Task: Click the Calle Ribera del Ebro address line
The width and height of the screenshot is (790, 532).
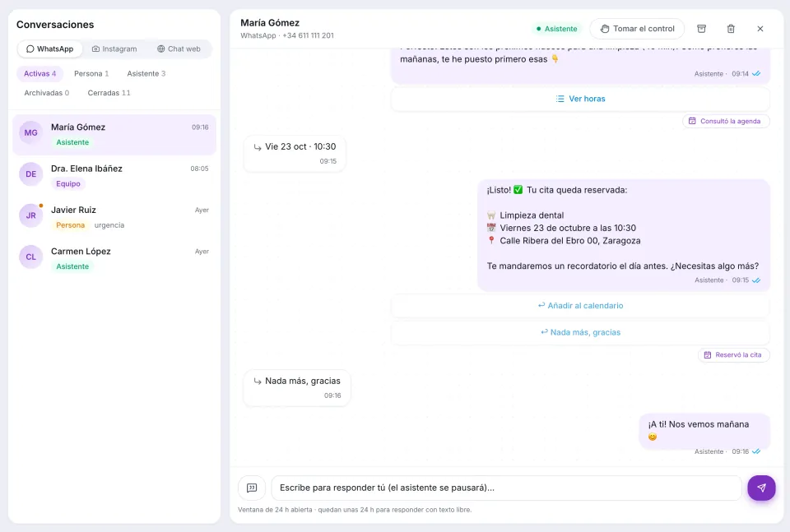Action: point(569,241)
